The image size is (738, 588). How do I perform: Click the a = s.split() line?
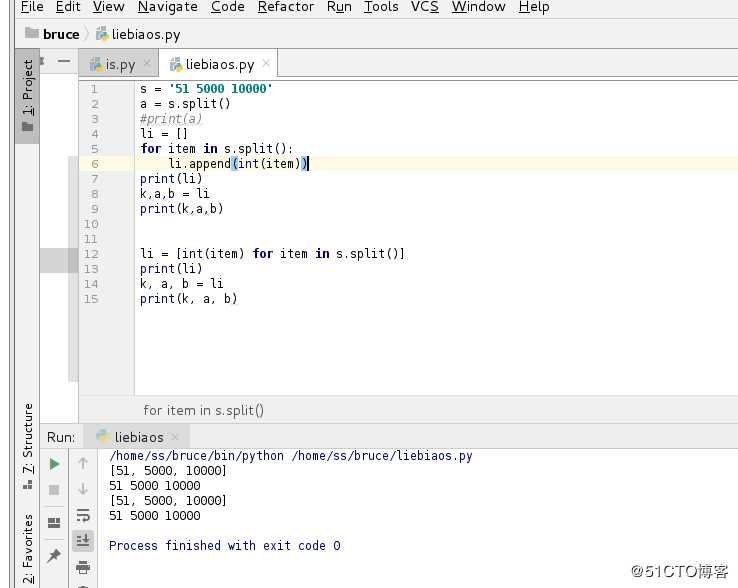tap(185, 104)
